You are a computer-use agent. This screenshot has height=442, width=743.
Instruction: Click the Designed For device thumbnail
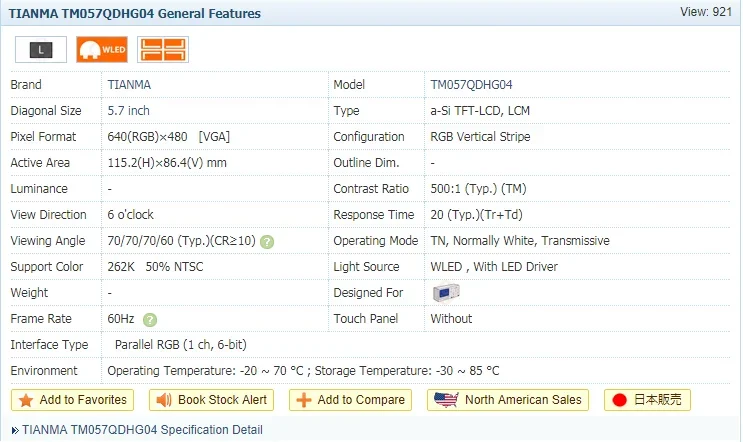446,292
